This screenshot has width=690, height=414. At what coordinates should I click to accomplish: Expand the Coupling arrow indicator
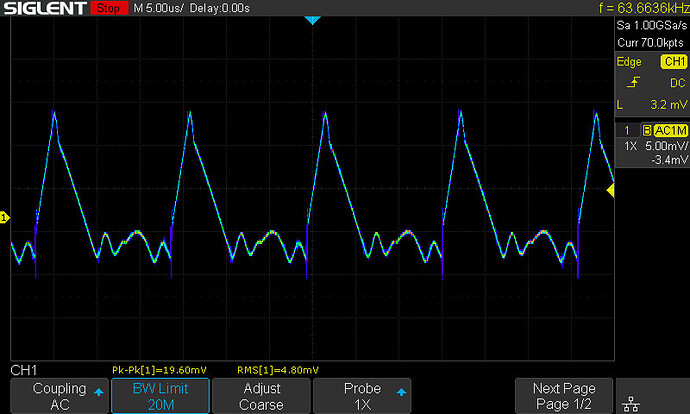[99, 392]
